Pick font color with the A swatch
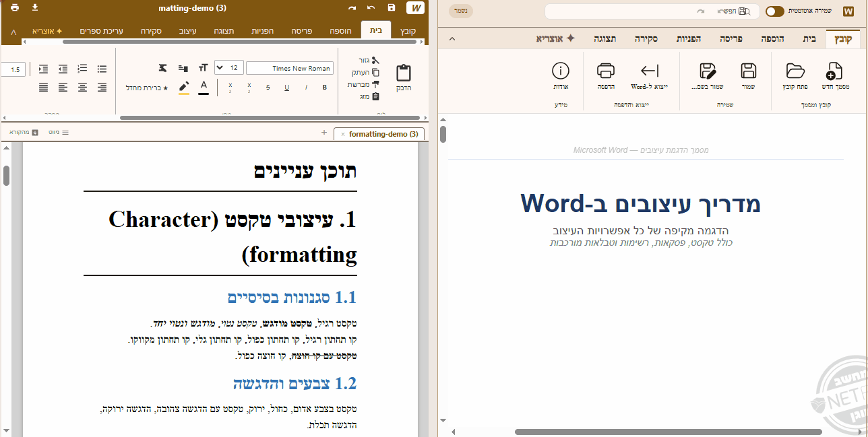The height and width of the screenshot is (437, 868). (204, 88)
